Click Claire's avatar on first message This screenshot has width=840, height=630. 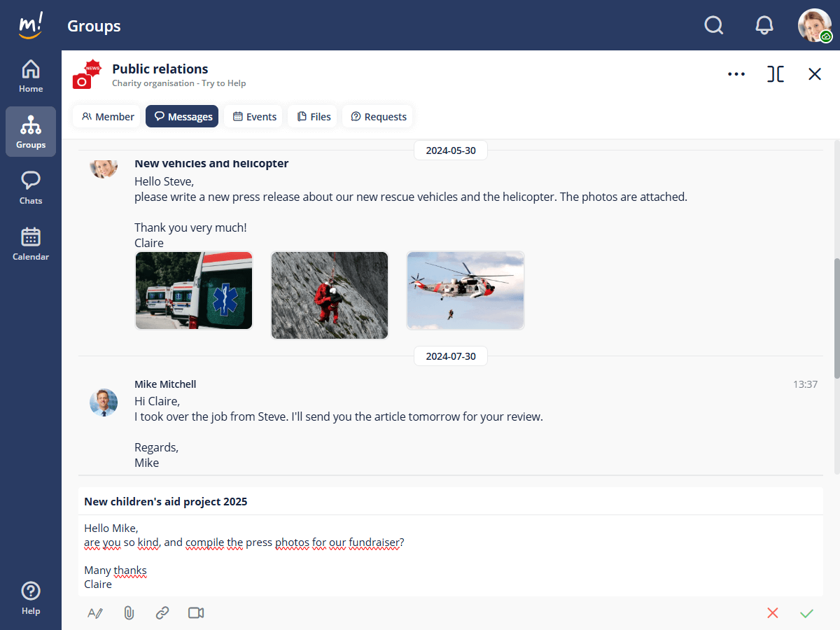pos(104,168)
